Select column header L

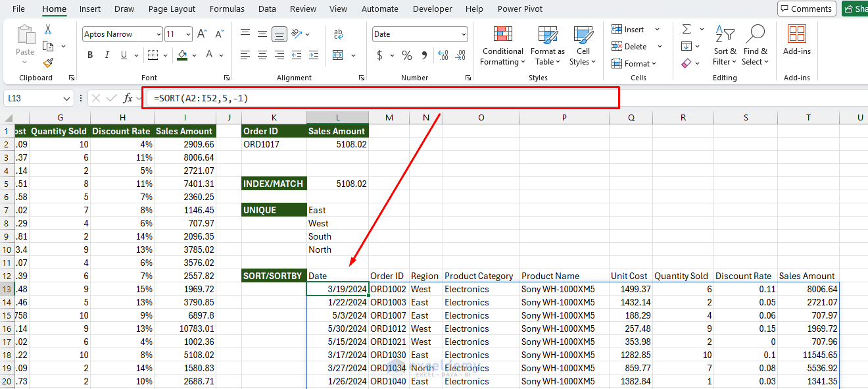pos(337,117)
